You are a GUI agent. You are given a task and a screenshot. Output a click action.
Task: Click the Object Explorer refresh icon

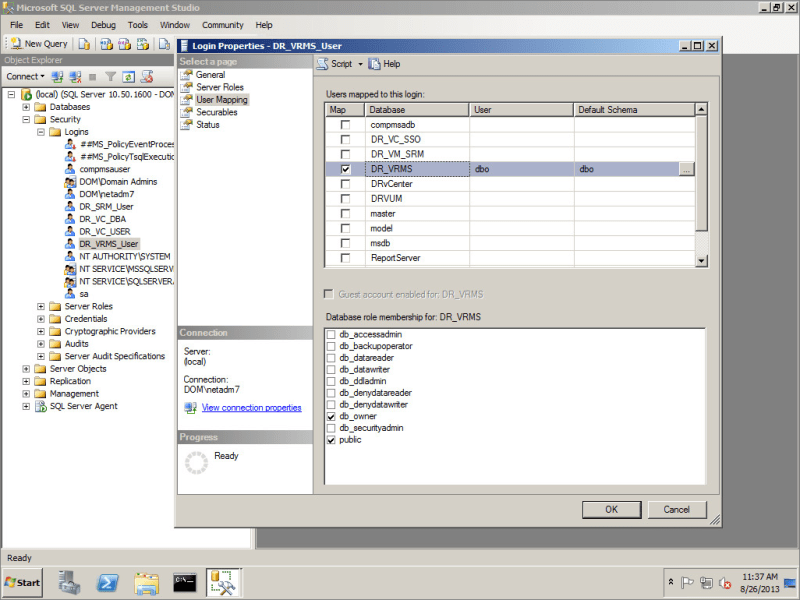pyautogui.click(x=129, y=76)
